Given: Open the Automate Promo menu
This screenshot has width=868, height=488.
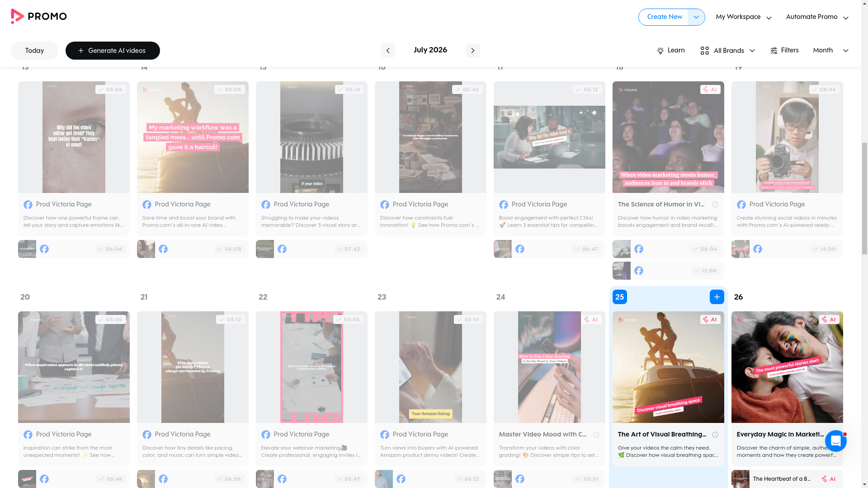Looking at the screenshot, I should point(817,17).
